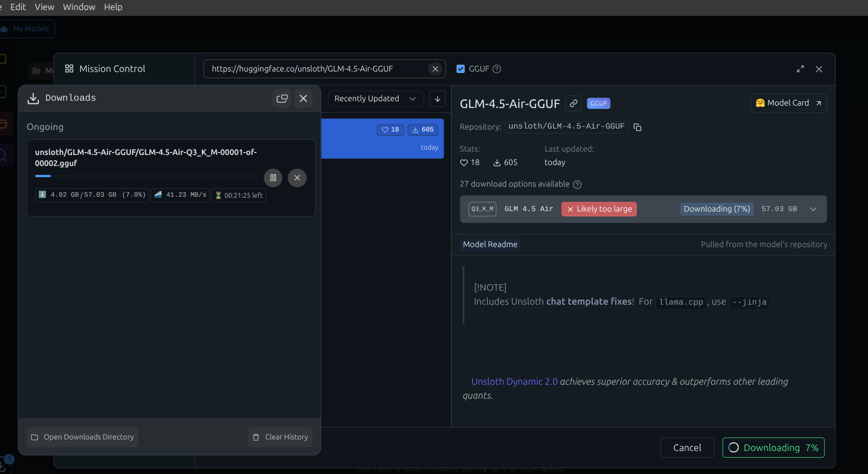Close the Mission Control dialog

point(819,69)
